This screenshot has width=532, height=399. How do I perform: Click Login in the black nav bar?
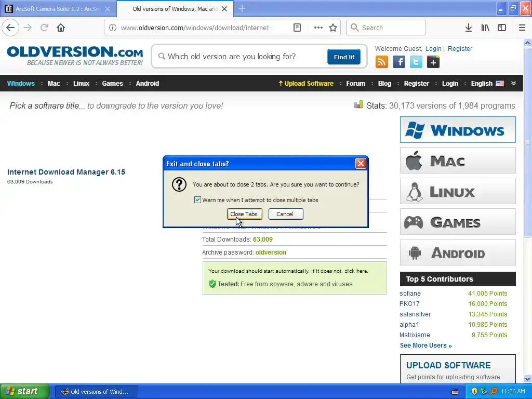(x=450, y=84)
